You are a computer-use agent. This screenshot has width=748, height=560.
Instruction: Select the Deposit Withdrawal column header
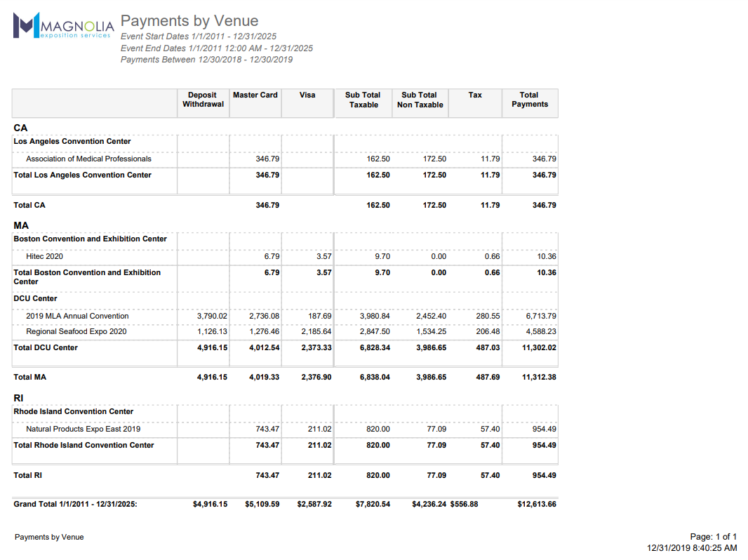pyautogui.click(x=203, y=100)
